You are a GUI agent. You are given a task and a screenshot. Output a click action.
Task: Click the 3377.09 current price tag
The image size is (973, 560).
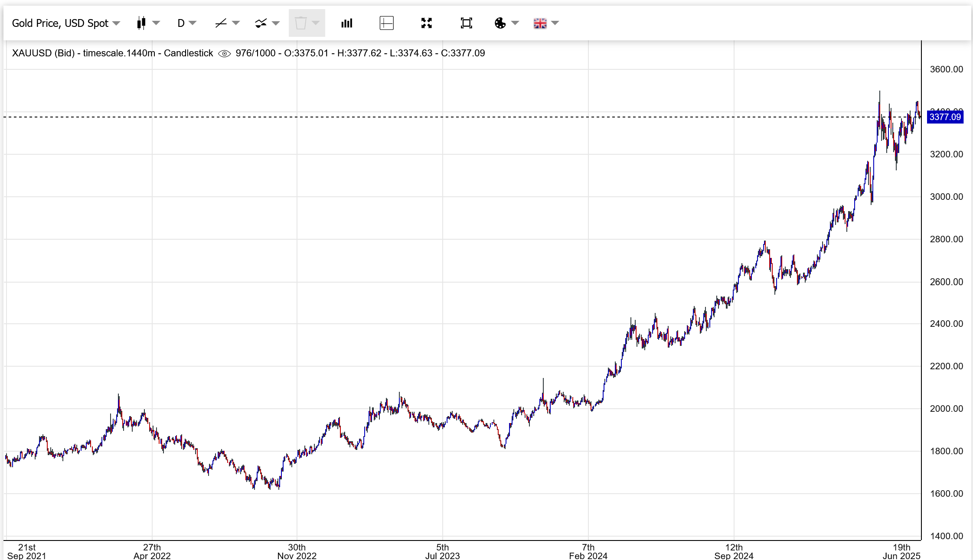click(945, 117)
